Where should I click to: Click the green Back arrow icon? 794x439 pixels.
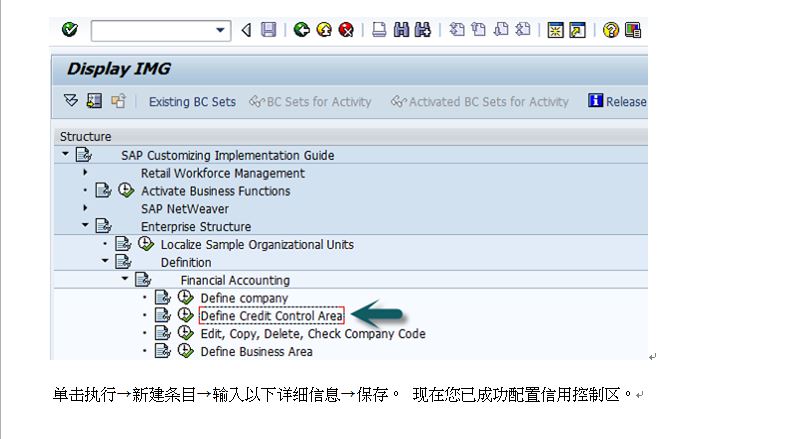point(302,30)
